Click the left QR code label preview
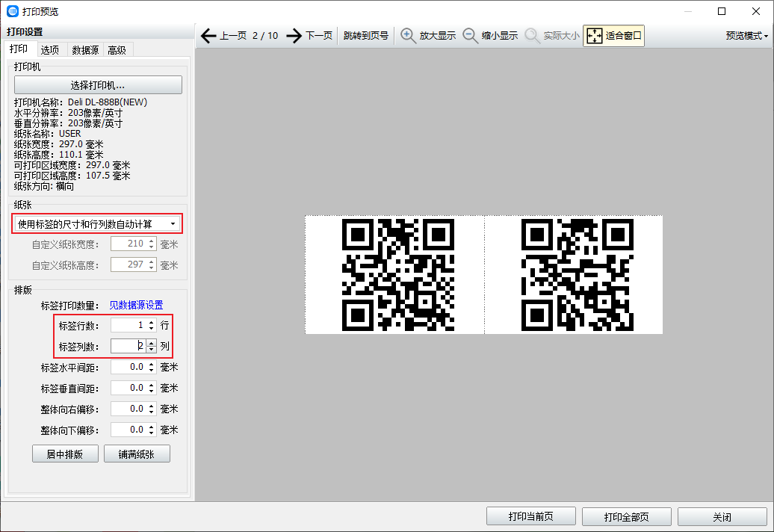 pyautogui.click(x=398, y=275)
